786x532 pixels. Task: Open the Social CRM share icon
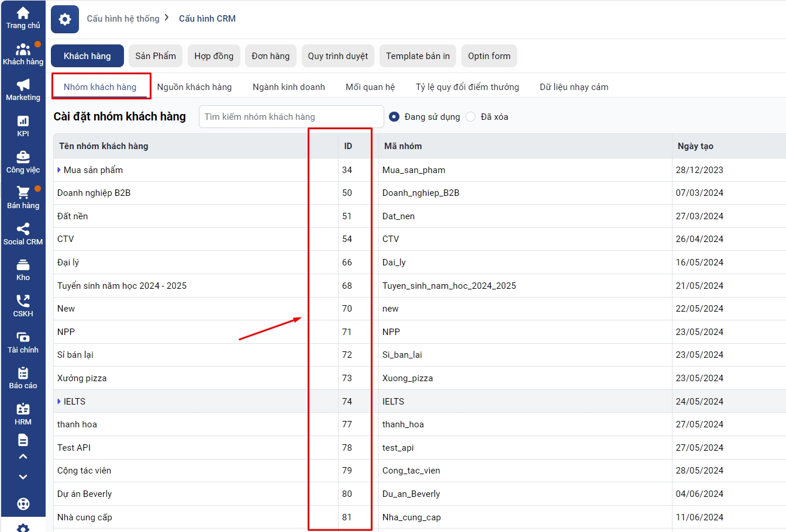coord(23,229)
